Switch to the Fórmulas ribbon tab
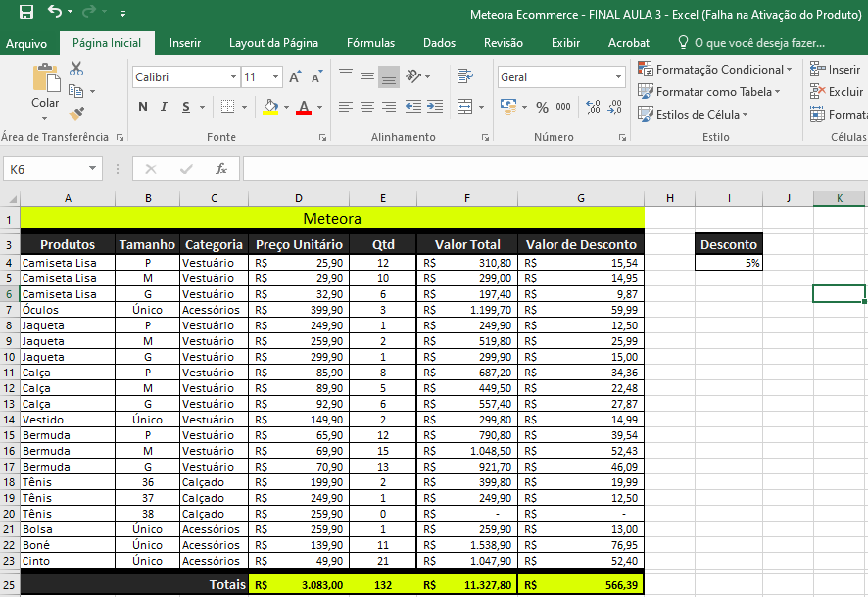This screenshot has height=597, width=868. click(370, 43)
